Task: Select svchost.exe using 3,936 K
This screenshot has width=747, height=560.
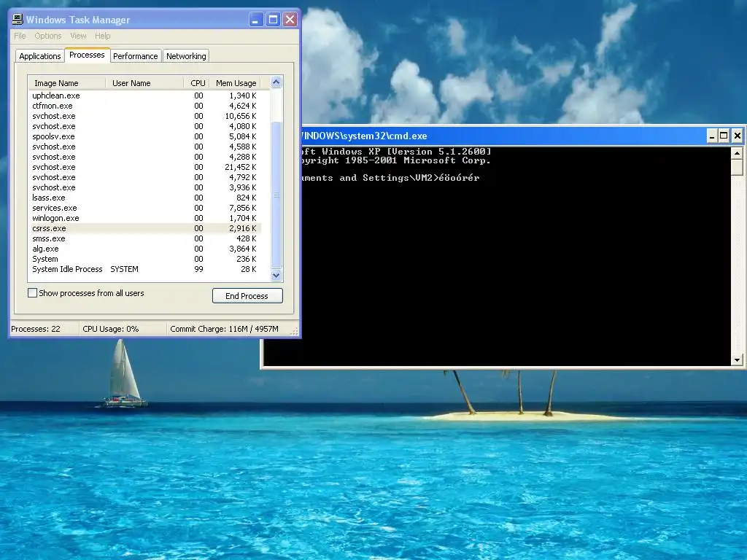Action: (145, 187)
